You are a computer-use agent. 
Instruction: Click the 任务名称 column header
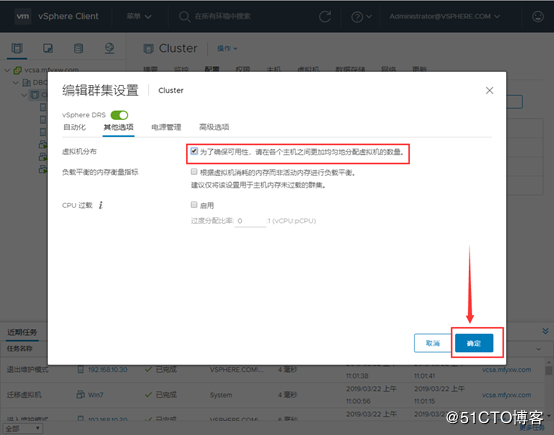pos(19,349)
